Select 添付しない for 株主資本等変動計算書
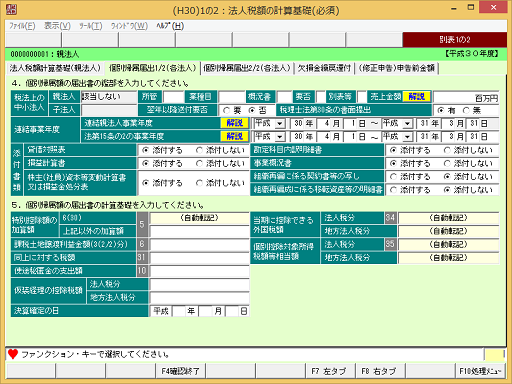This screenshot has height=384, width=512. (x=199, y=183)
